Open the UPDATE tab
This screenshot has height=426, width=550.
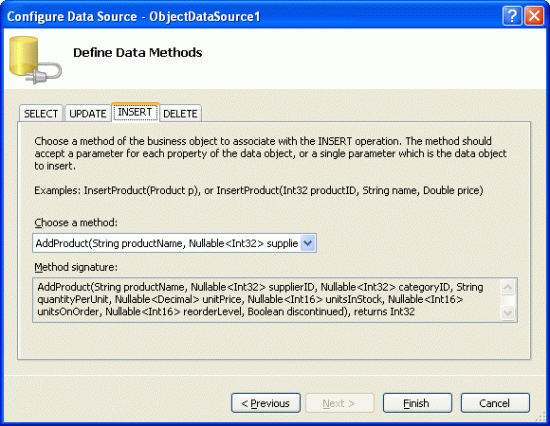pos(88,114)
